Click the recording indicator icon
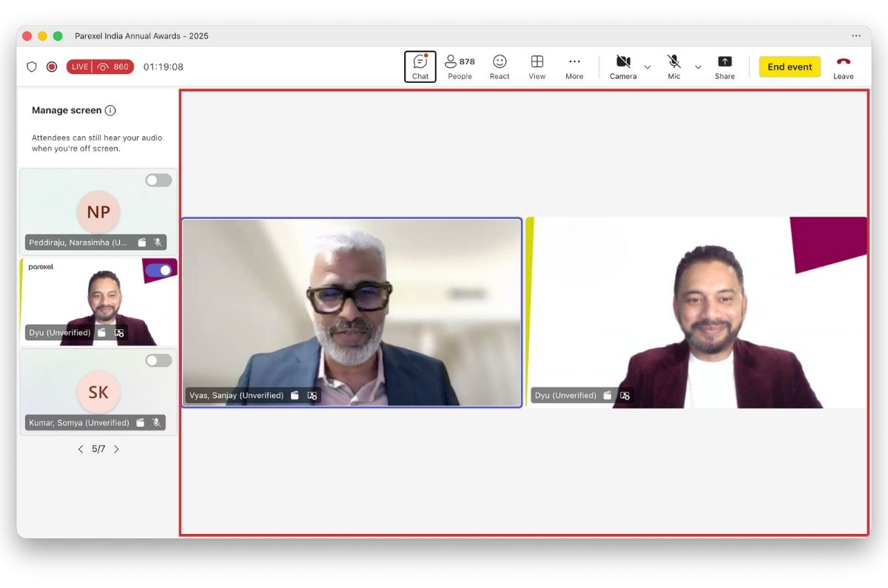 coord(52,67)
